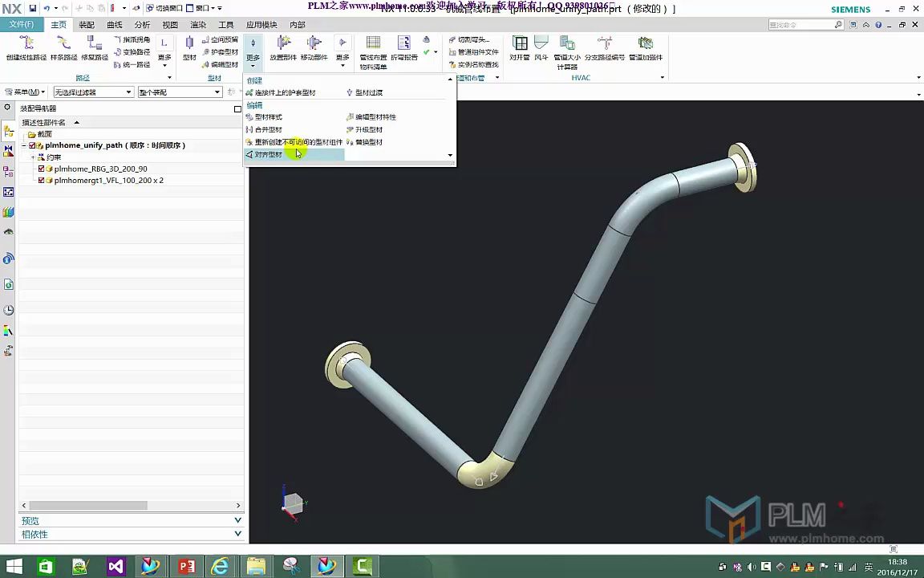
Task: Select the 护套型材 tool
Action: click(220, 52)
